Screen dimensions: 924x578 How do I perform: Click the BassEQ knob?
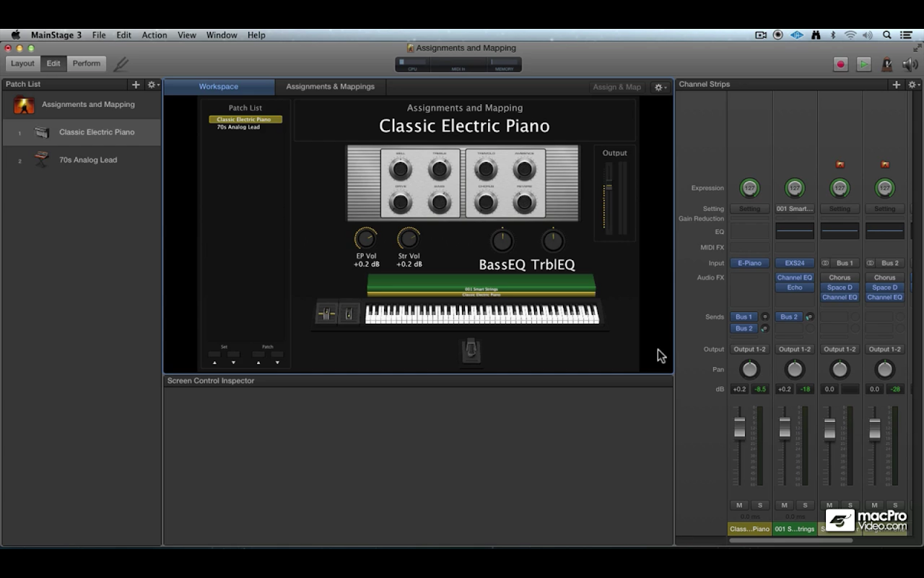(x=502, y=241)
